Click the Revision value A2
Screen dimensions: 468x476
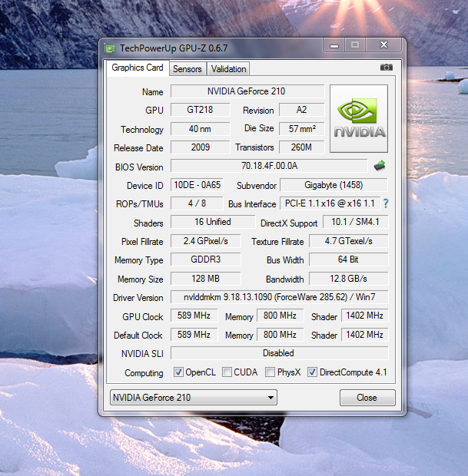point(301,110)
